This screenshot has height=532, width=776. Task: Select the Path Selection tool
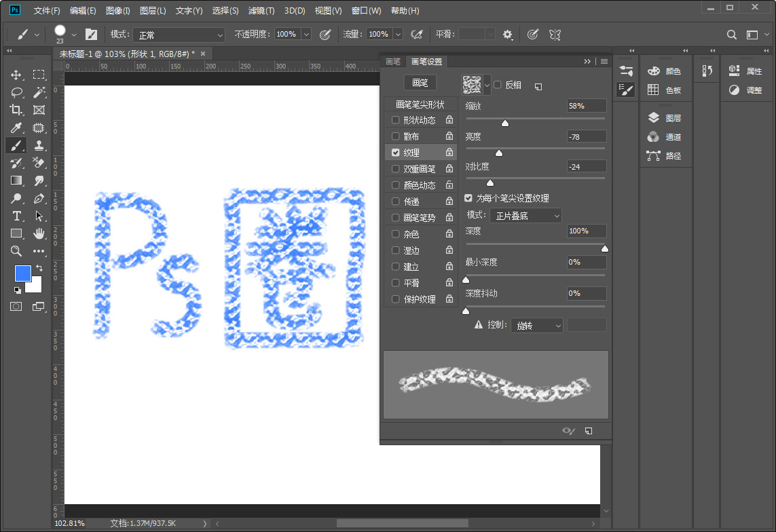click(x=39, y=216)
